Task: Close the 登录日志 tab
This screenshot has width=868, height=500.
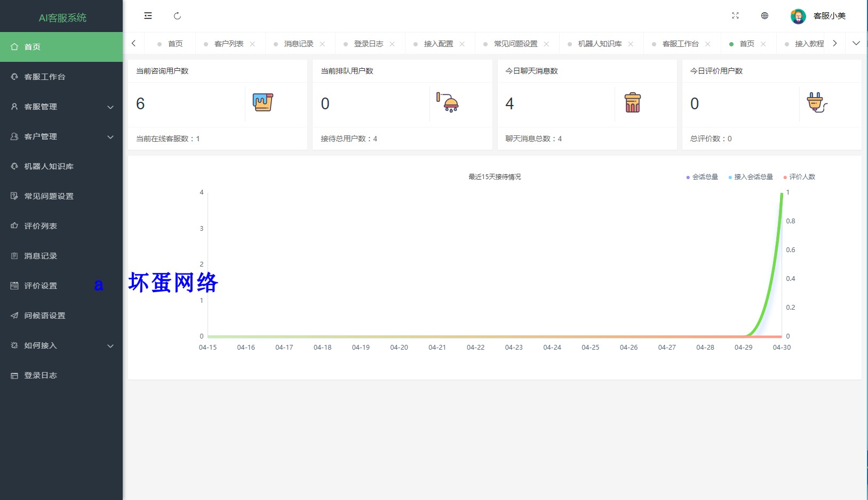Action: [x=392, y=44]
